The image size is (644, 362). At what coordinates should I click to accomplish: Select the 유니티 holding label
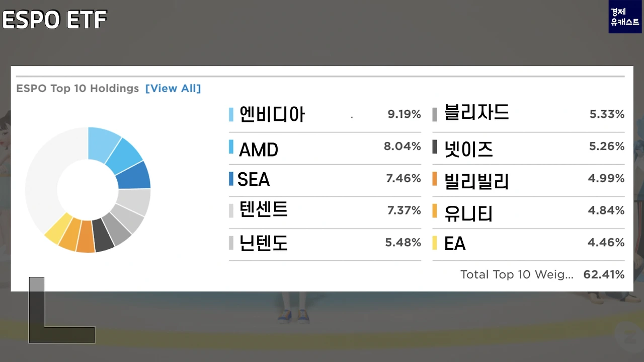pos(468,213)
